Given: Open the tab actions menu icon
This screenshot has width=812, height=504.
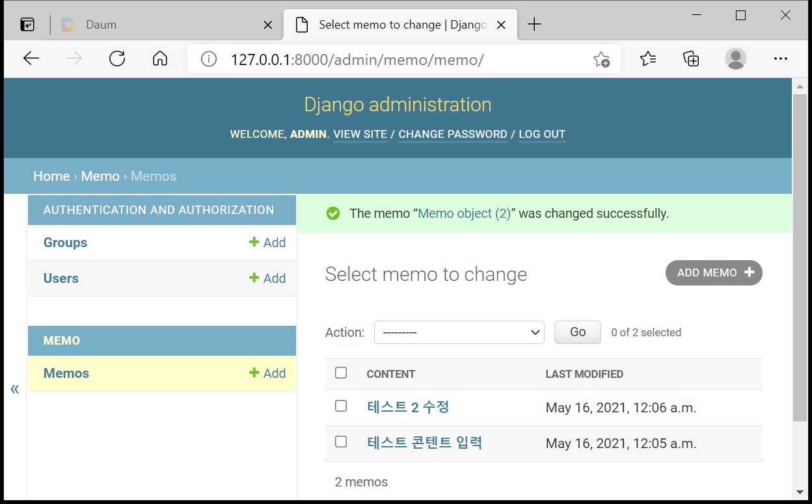Looking at the screenshot, I should (27, 25).
